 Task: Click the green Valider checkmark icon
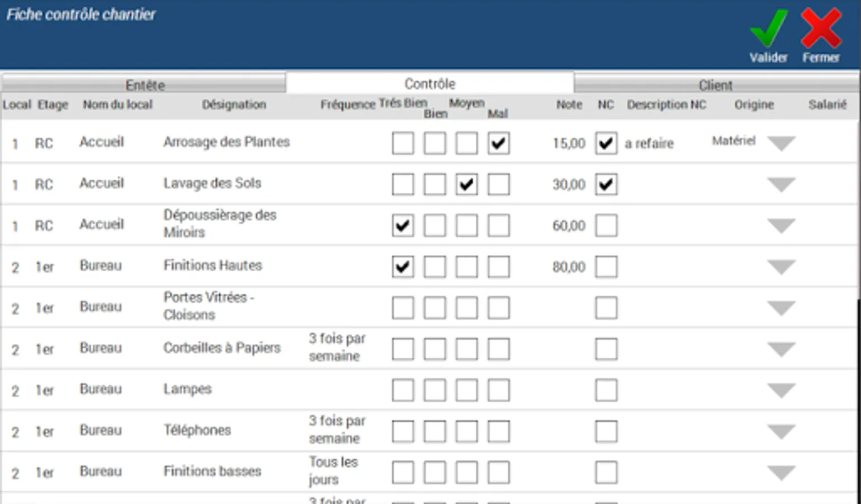tap(769, 29)
